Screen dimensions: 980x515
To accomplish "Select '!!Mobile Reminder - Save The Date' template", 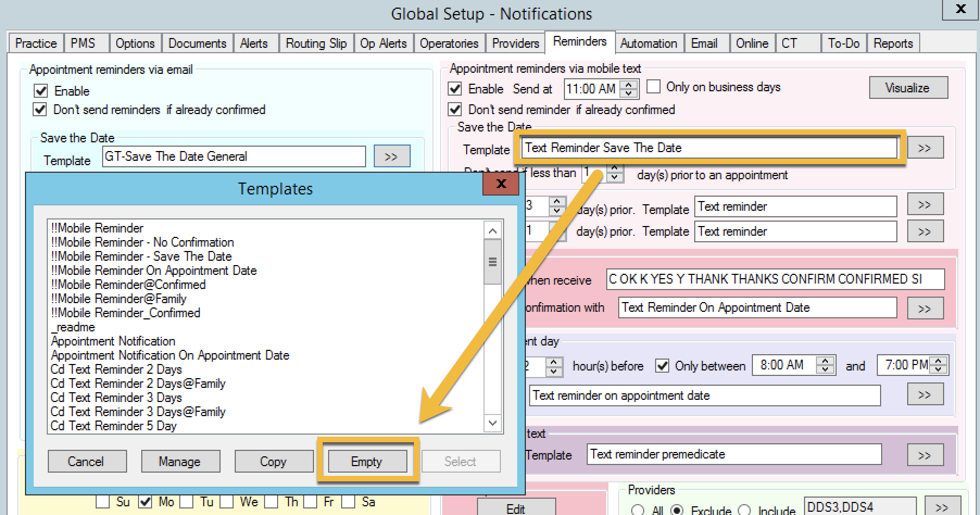I will point(141,256).
